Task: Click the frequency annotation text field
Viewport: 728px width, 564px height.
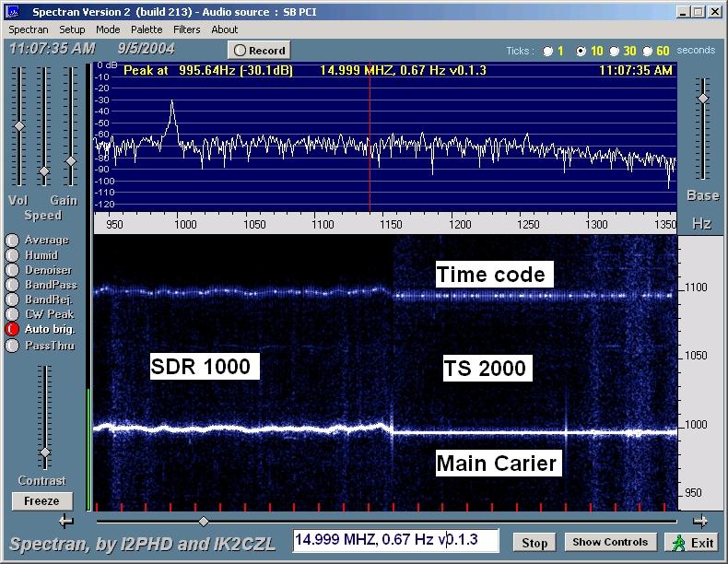Action: pyautogui.click(x=396, y=540)
